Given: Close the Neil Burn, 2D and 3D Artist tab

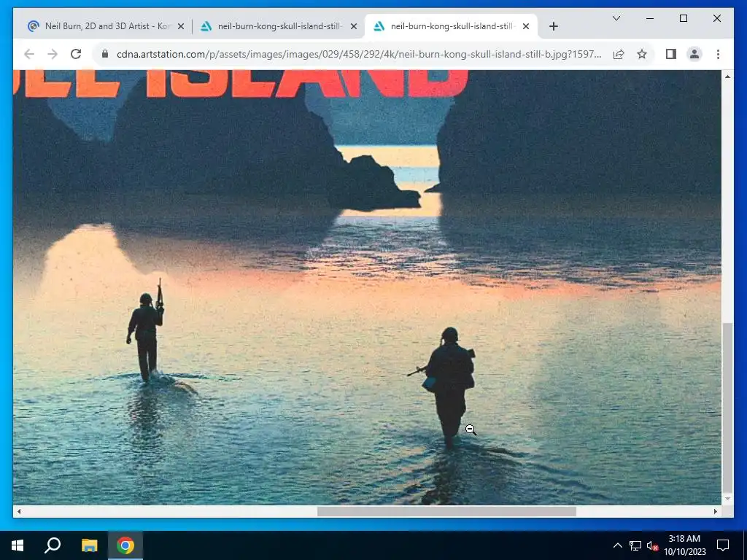Looking at the screenshot, I should pos(181,27).
